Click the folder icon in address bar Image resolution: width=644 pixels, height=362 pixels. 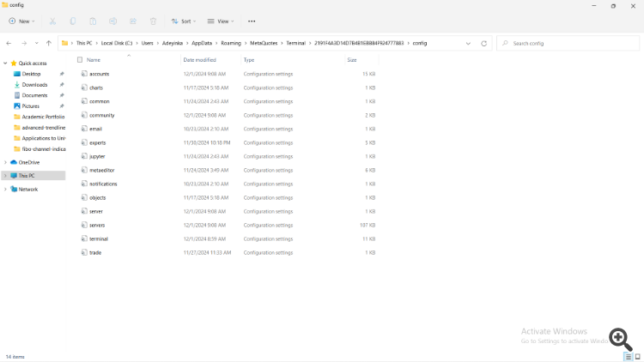(64, 43)
